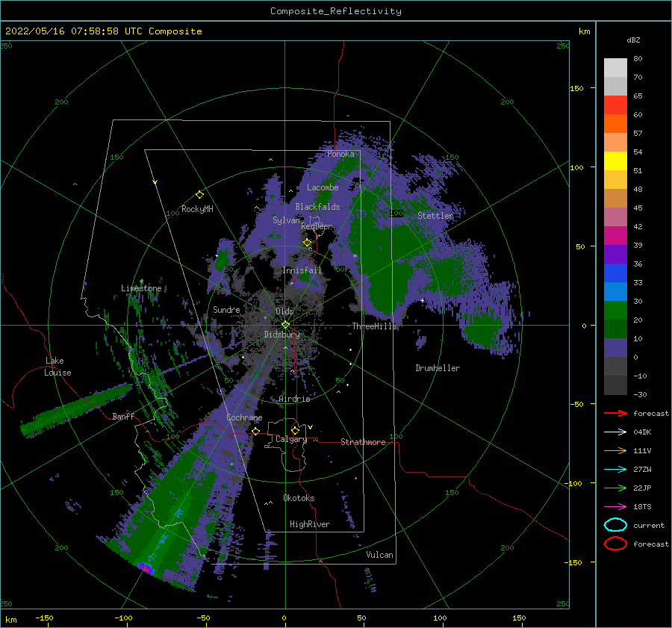Image resolution: width=672 pixels, height=628 pixels.
Task: Click the lightest gray 80–70 dBZ swatch
Action: pos(615,68)
